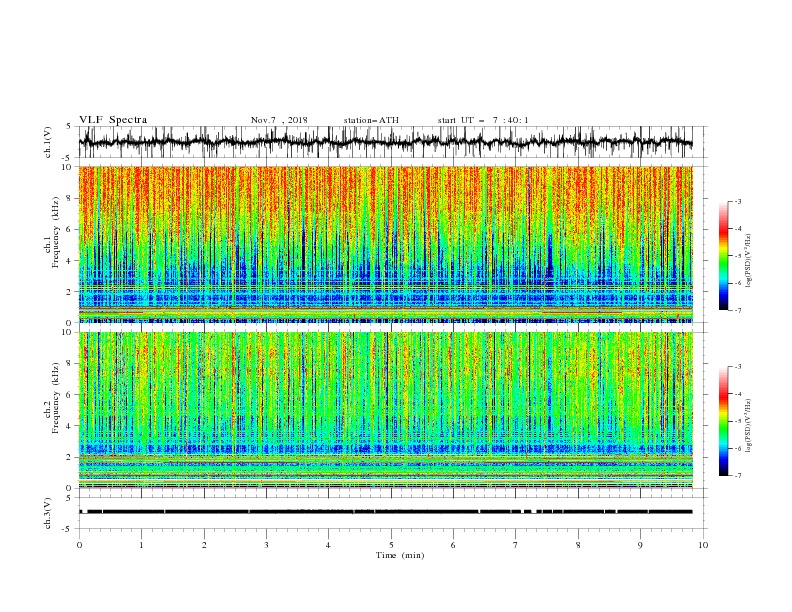Pick the lower color scale bar for ch.2

tap(723, 421)
